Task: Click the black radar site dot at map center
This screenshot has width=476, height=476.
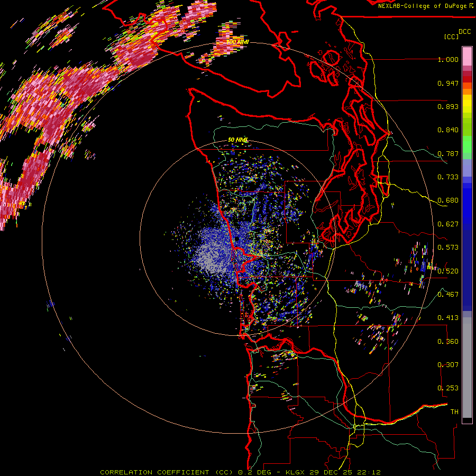Action: click(237, 239)
